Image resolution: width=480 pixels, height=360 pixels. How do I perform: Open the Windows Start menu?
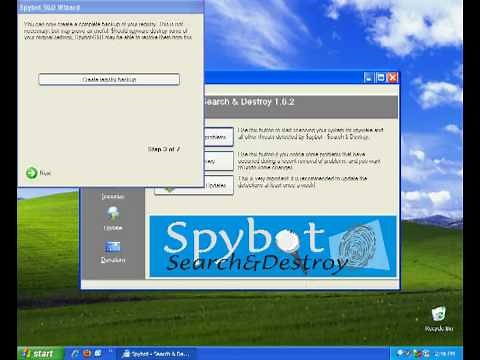coord(41,353)
